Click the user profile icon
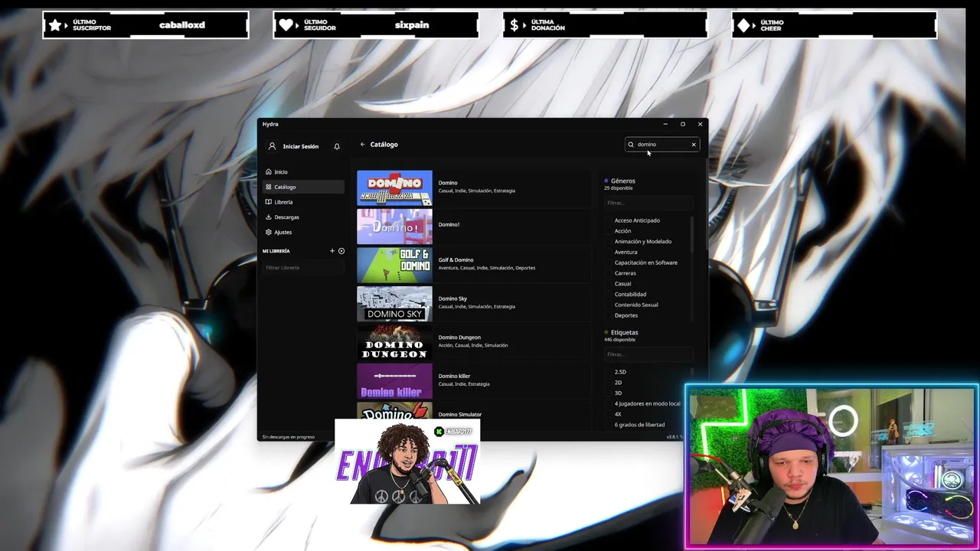This screenshot has height=551, width=980. pyautogui.click(x=272, y=146)
